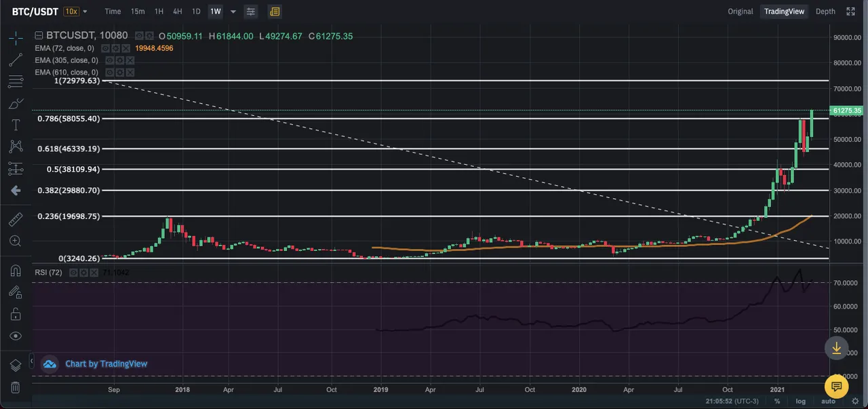
Task: Toggle magnet mode in the left toolbar
Action: tap(15, 271)
